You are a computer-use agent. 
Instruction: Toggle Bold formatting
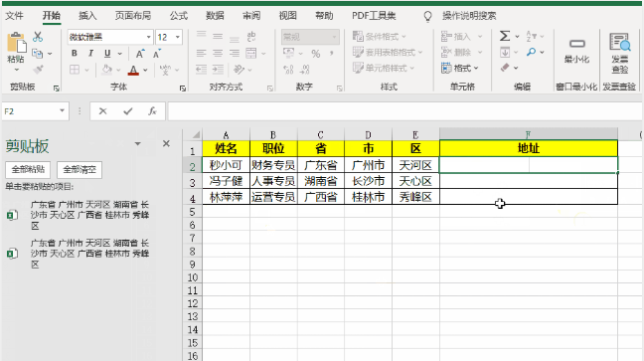75,53
